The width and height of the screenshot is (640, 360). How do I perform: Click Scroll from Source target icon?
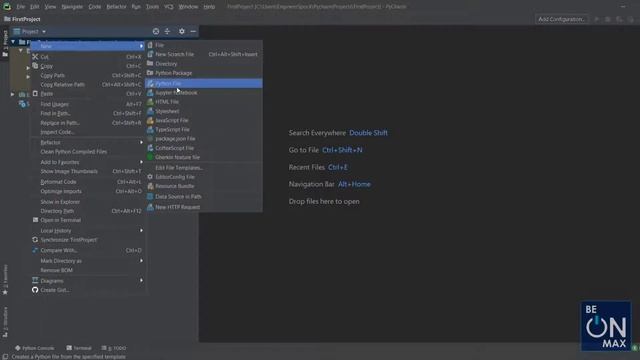tap(156, 31)
